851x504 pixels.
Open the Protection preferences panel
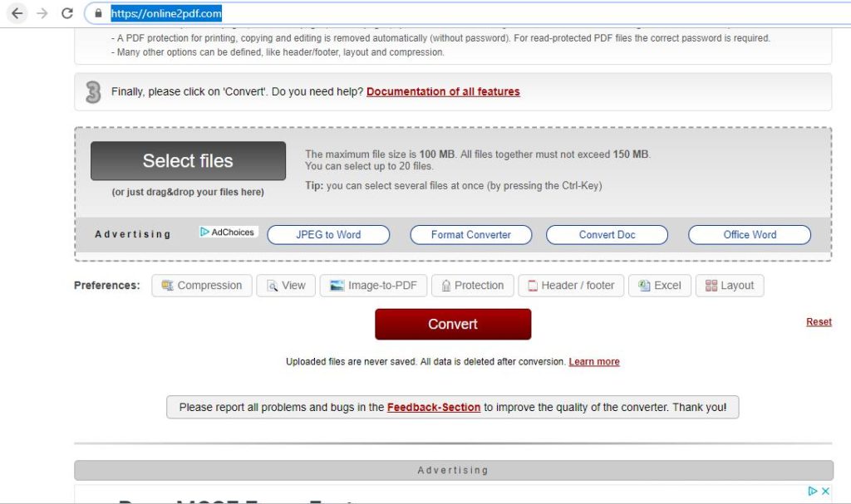pos(472,286)
